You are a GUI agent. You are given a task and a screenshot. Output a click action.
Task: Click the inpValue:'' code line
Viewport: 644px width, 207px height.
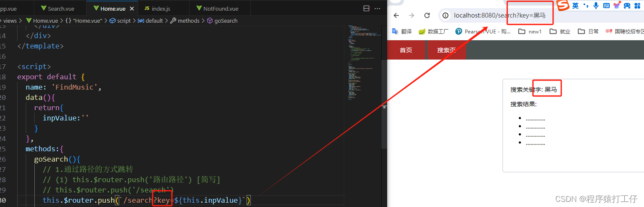[66, 118]
